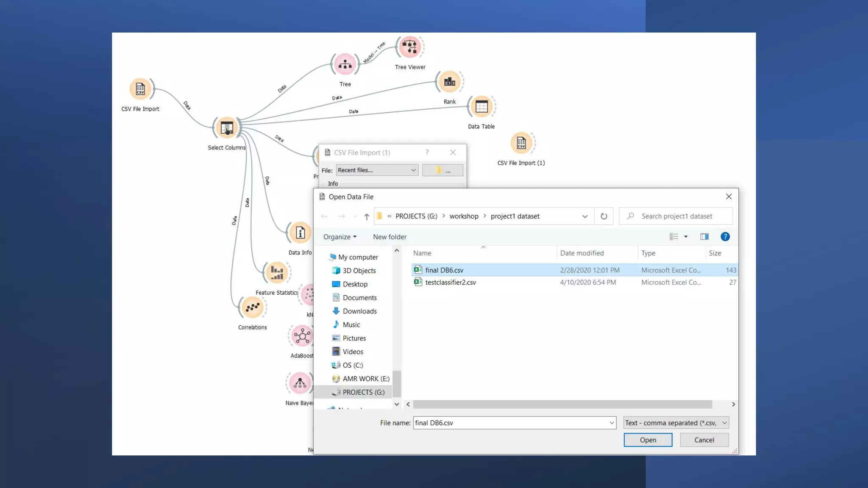Click the Open button

click(x=647, y=440)
